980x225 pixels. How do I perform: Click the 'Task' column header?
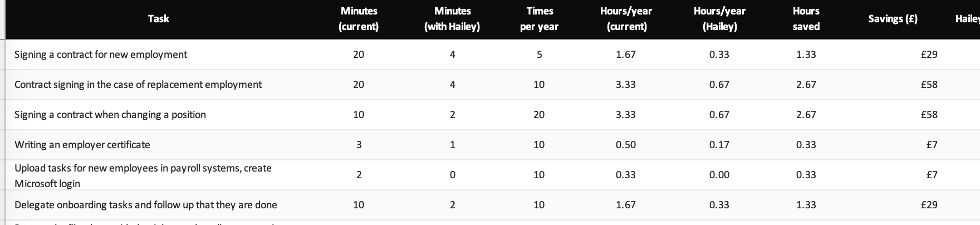point(158,19)
